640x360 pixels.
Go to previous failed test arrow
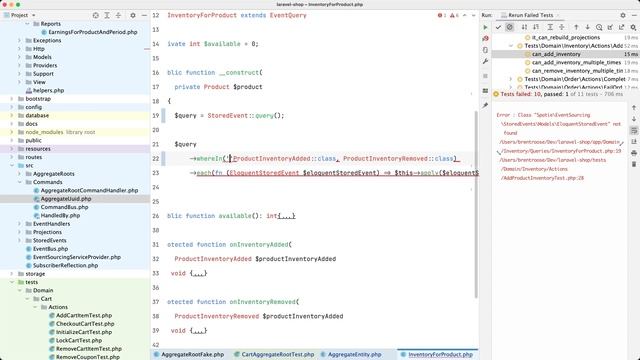tap(576, 27)
